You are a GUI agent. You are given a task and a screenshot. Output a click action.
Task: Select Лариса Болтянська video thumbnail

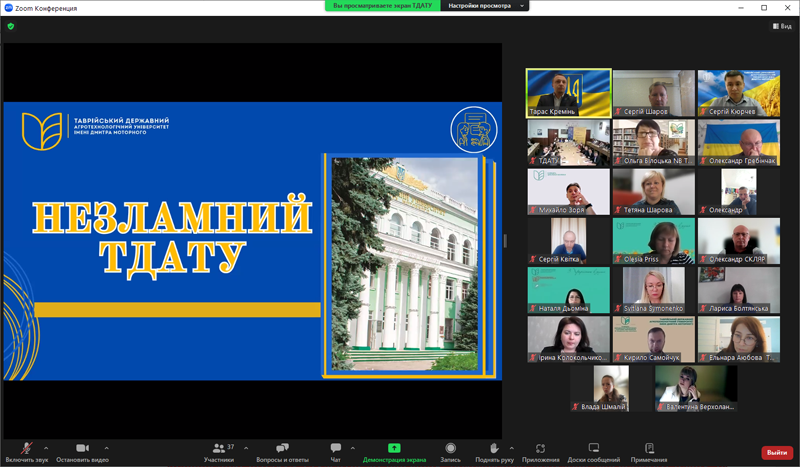[x=739, y=290]
